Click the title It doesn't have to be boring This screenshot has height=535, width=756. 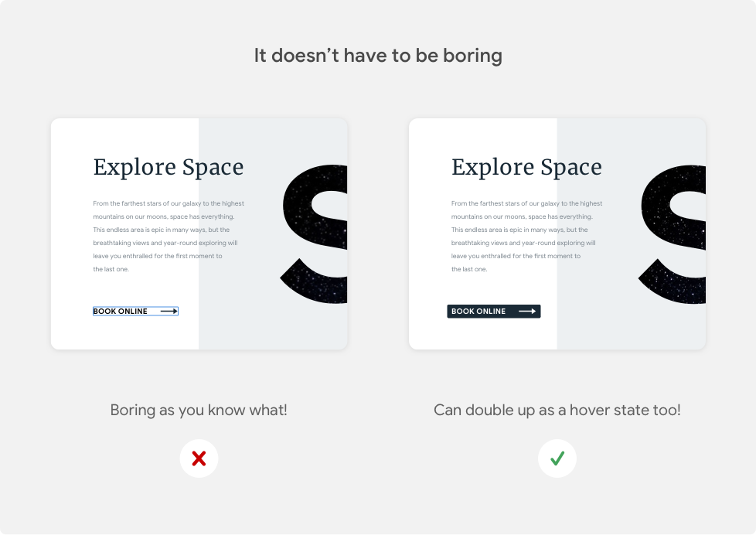click(378, 55)
